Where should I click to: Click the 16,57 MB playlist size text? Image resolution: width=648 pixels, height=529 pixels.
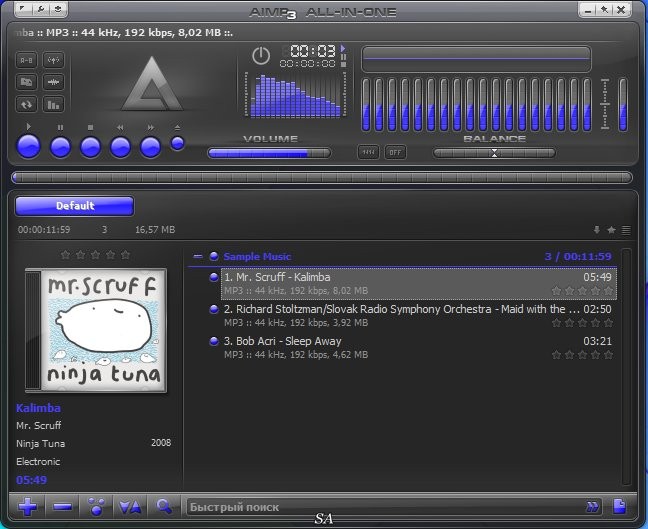tap(155, 229)
